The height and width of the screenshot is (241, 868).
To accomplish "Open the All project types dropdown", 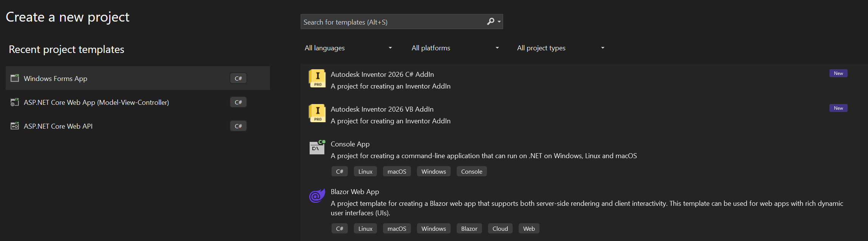I will point(560,48).
